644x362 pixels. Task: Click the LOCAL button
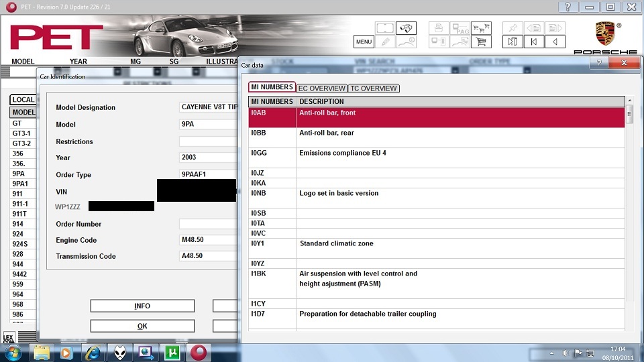pyautogui.click(x=23, y=99)
